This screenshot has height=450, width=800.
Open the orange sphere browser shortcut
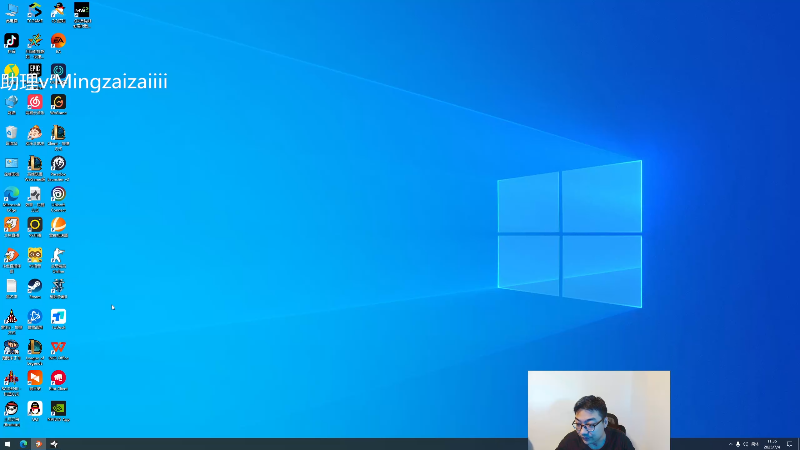tap(58, 227)
